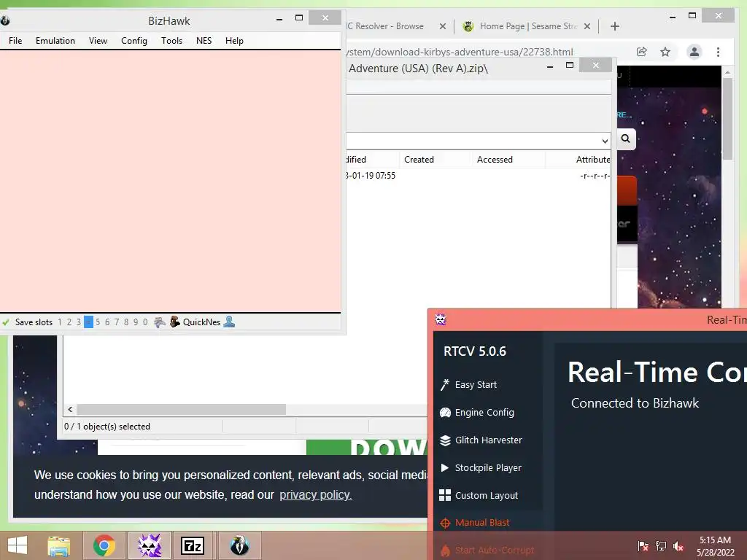Open Engine Config in RTCV

pyautogui.click(x=484, y=413)
